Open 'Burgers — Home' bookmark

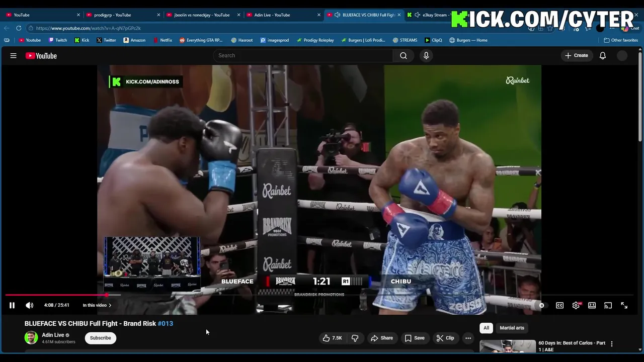pos(468,40)
